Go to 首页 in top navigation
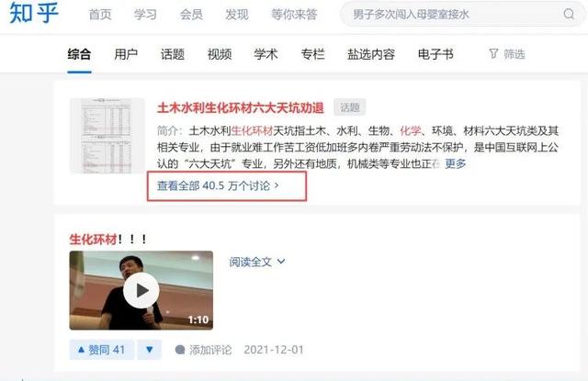The height and width of the screenshot is (381, 588). [x=100, y=15]
